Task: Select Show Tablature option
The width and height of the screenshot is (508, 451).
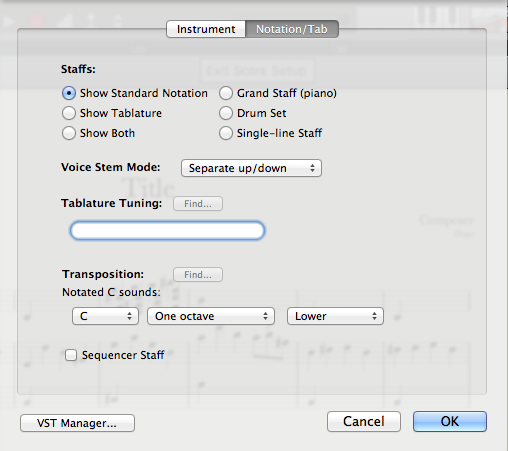Action: pos(69,113)
